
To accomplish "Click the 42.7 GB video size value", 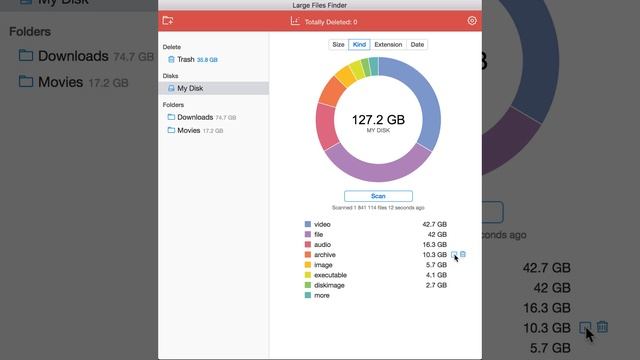I will coord(434,224).
